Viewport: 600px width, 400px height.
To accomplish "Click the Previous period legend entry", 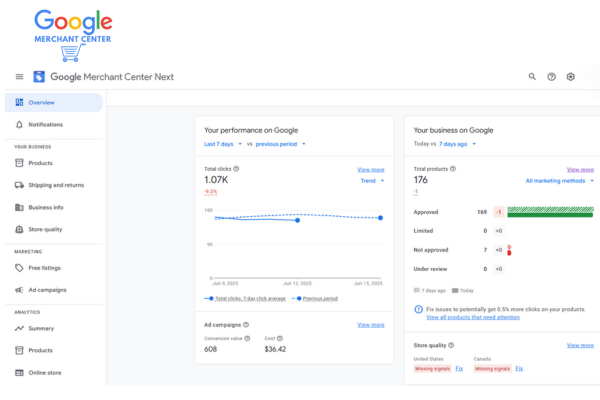I will pyautogui.click(x=316, y=299).
